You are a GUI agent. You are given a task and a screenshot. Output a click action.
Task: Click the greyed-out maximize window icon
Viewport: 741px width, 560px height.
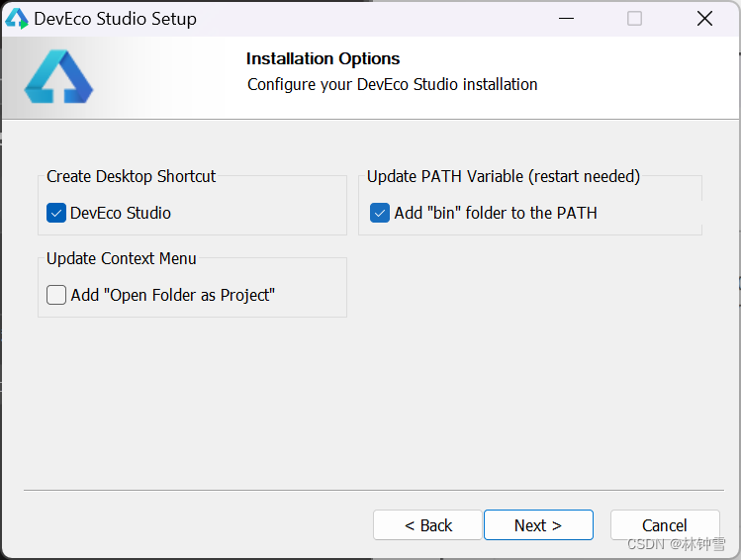634,19
